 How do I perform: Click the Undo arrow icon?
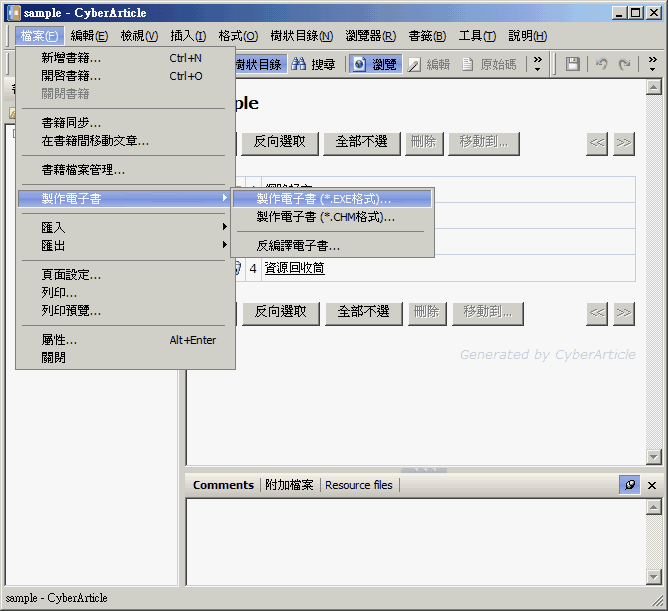[x=602, y=64]
